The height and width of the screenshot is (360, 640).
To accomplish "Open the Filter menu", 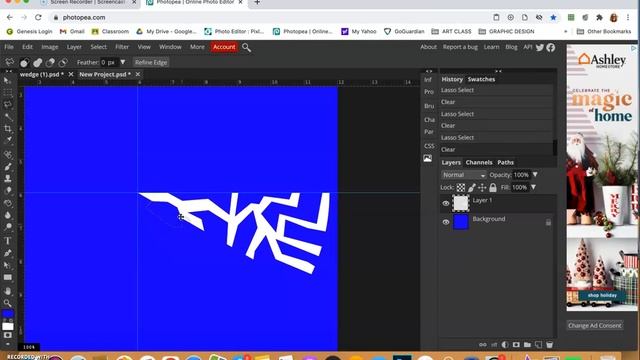I will pos(122,47).
